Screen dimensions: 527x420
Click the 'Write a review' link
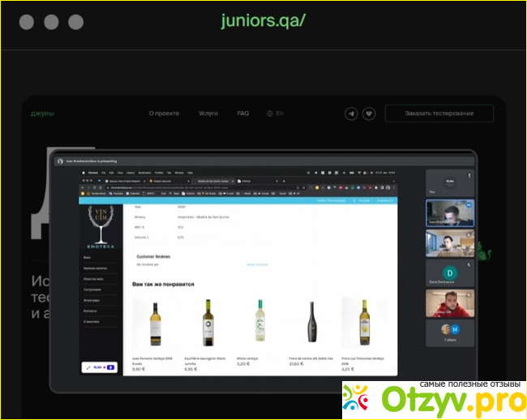tap(257, 264)
